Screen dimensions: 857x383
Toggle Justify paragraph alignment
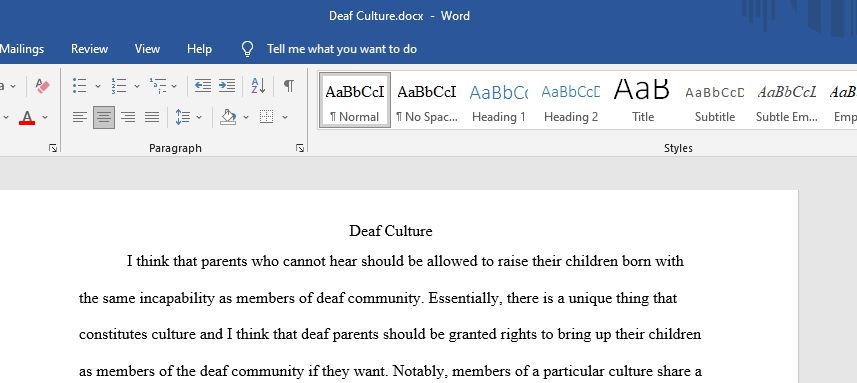(151, 117)
